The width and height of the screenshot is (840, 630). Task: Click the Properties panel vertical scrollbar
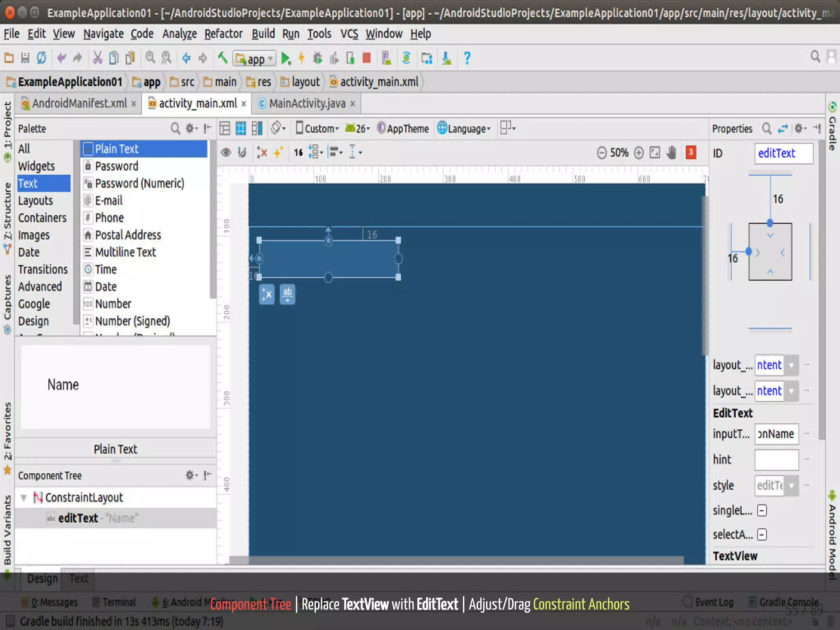coord(822,290)
